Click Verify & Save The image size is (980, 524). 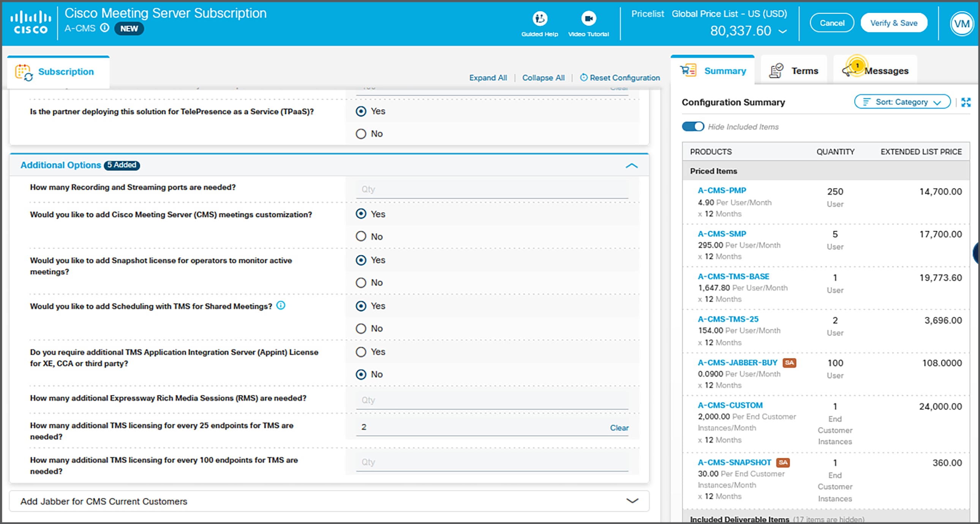point(894,23)
